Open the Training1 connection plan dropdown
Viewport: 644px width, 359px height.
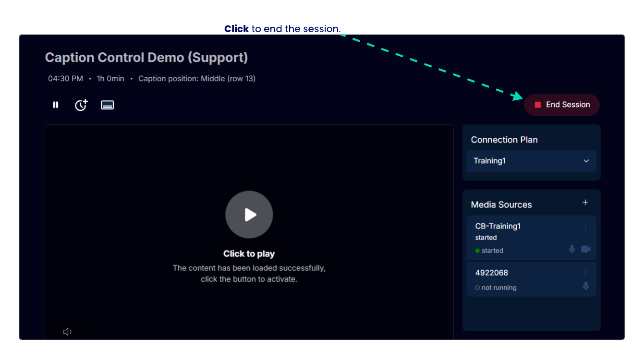click(x=531, y=161)
